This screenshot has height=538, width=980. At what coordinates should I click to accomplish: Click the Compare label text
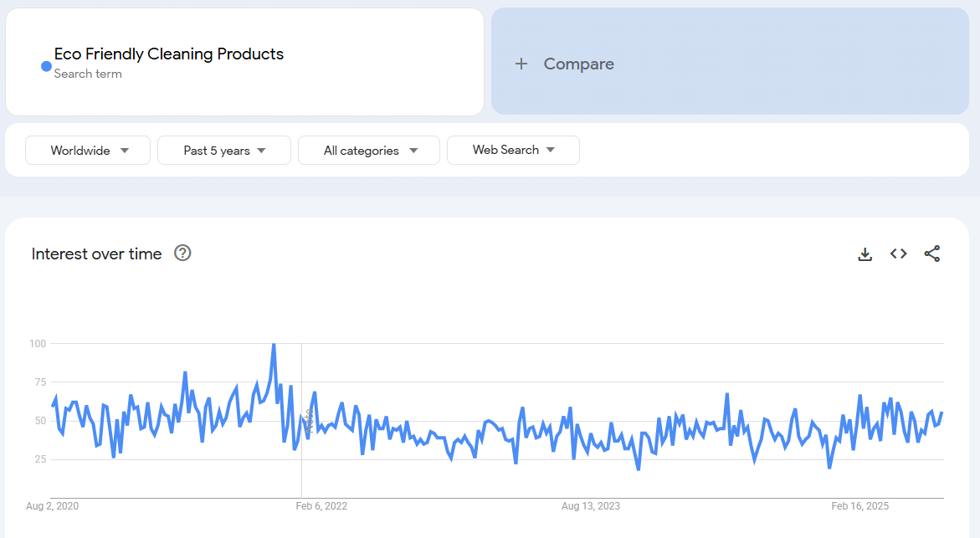(578, 64)
